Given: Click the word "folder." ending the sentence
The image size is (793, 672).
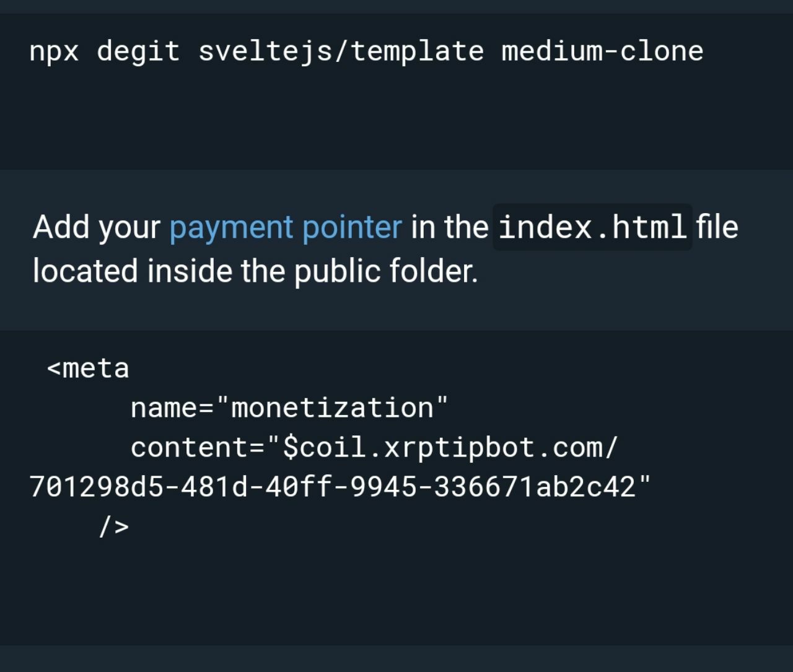Looking at the screenshot, I should click(434, 271).
